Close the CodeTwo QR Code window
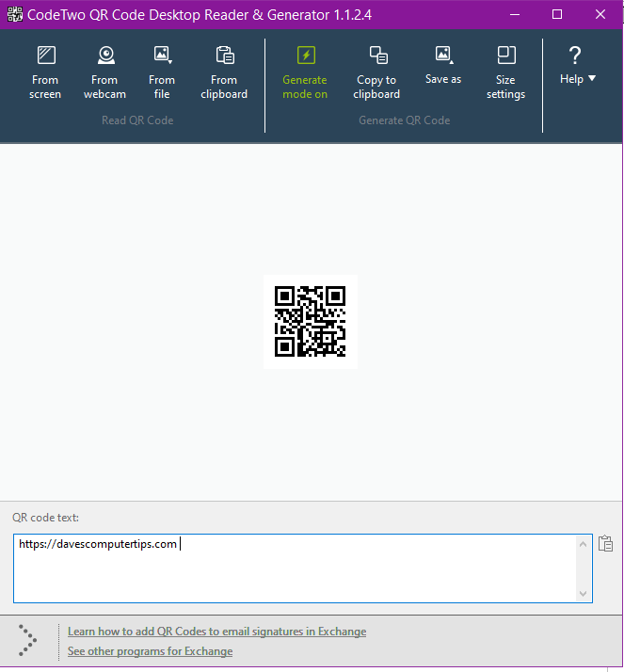 (x=600, y=14)
